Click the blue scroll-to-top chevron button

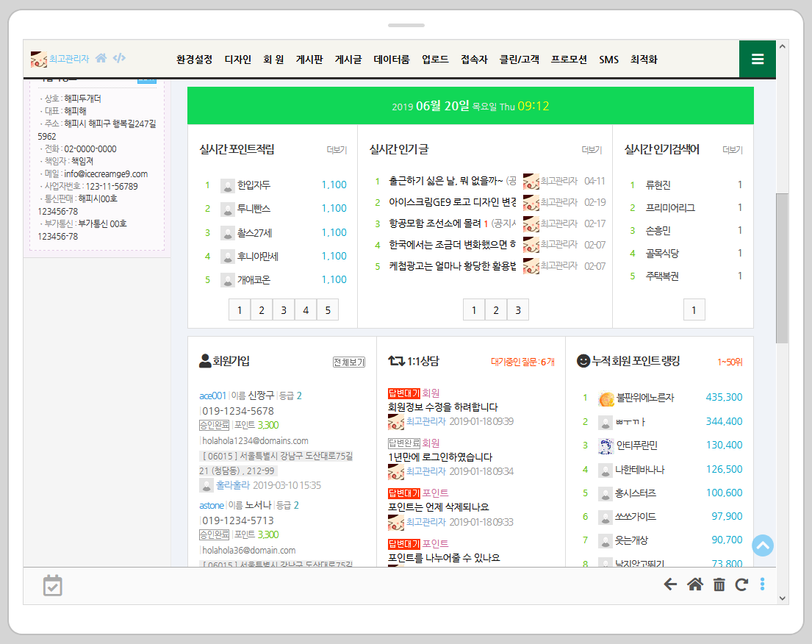[x=763, y=545]
